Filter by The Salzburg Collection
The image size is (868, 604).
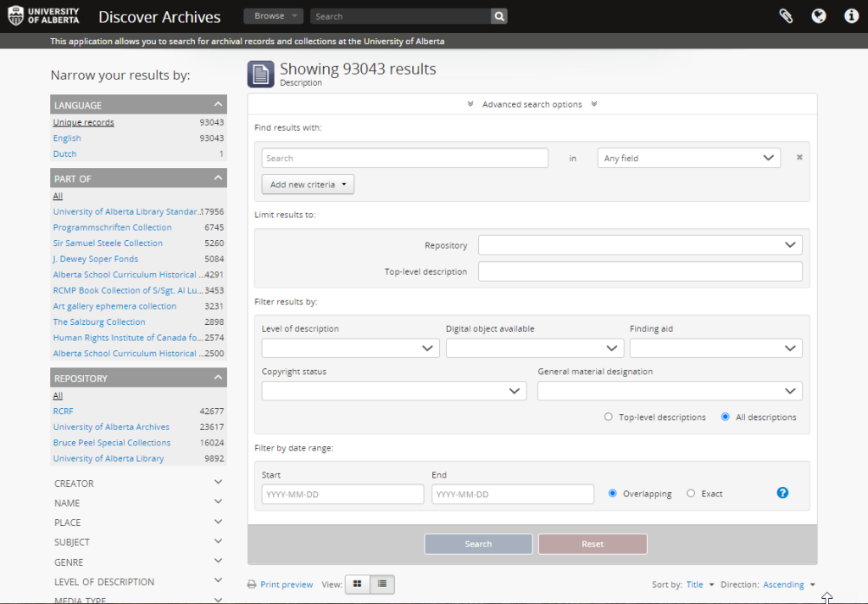pyautogui.click(x=99, y=322)
